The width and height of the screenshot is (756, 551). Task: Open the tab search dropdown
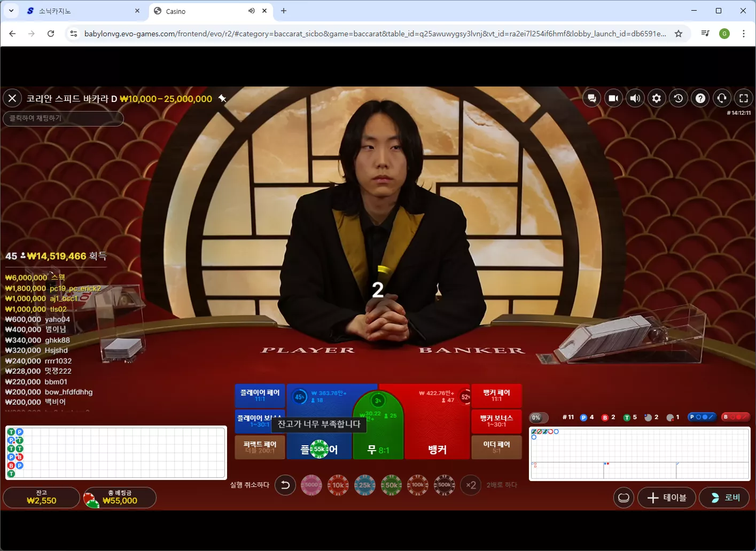tap(11, 11)
